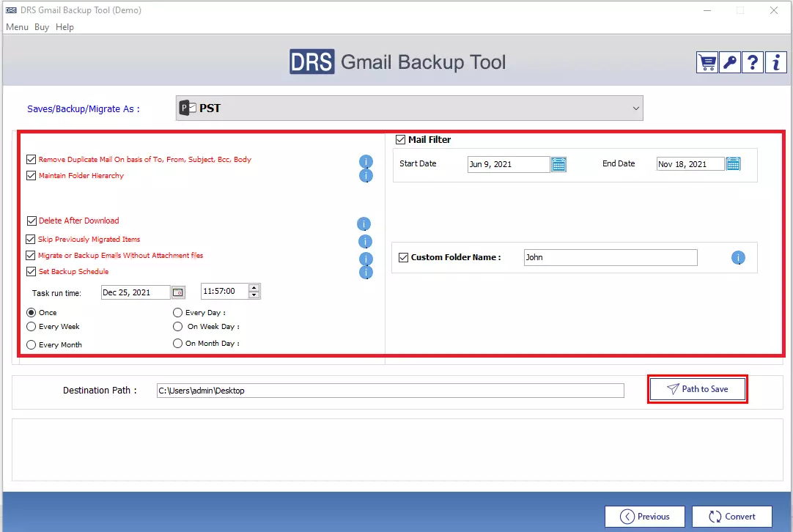793x532 pixels.
Task: Start backup with Convert button
Action: 732,517
